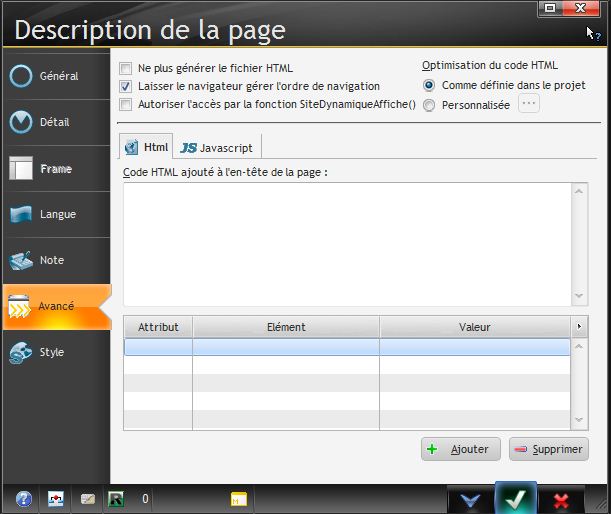Open the Style section
This screenshot has height=514, width=611.
tap(57, 352)
